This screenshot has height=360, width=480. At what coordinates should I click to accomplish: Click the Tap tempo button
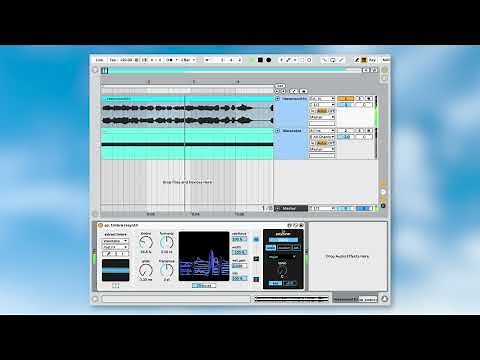[113, 60]
